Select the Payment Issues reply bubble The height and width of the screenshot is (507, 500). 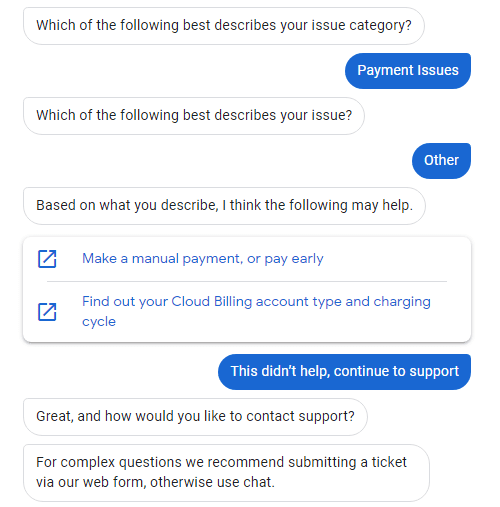(408, 71)
